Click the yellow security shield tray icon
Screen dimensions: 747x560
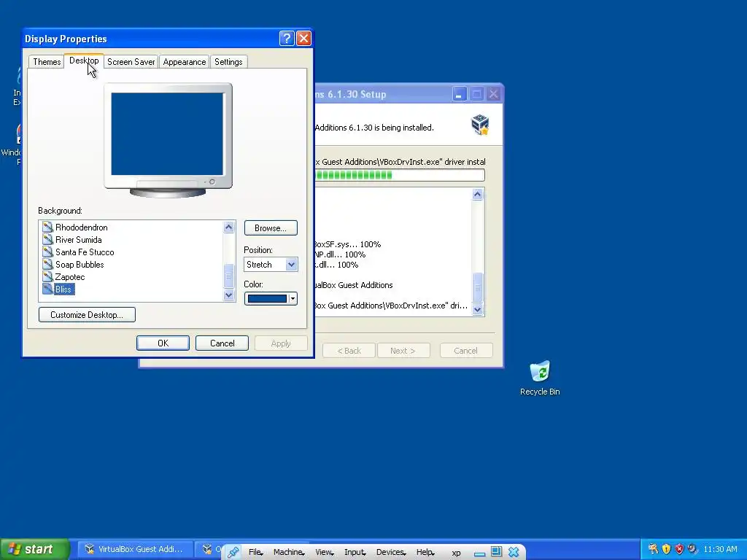tap(666, 549)
